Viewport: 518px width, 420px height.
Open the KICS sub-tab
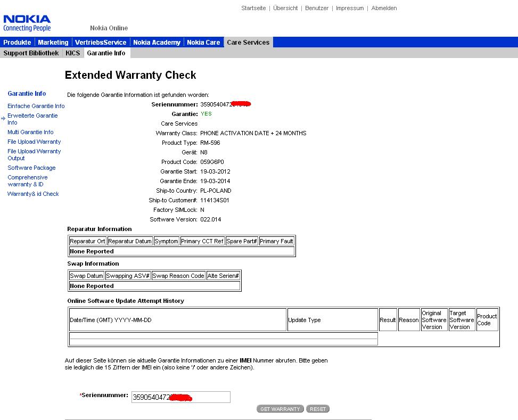73,53
